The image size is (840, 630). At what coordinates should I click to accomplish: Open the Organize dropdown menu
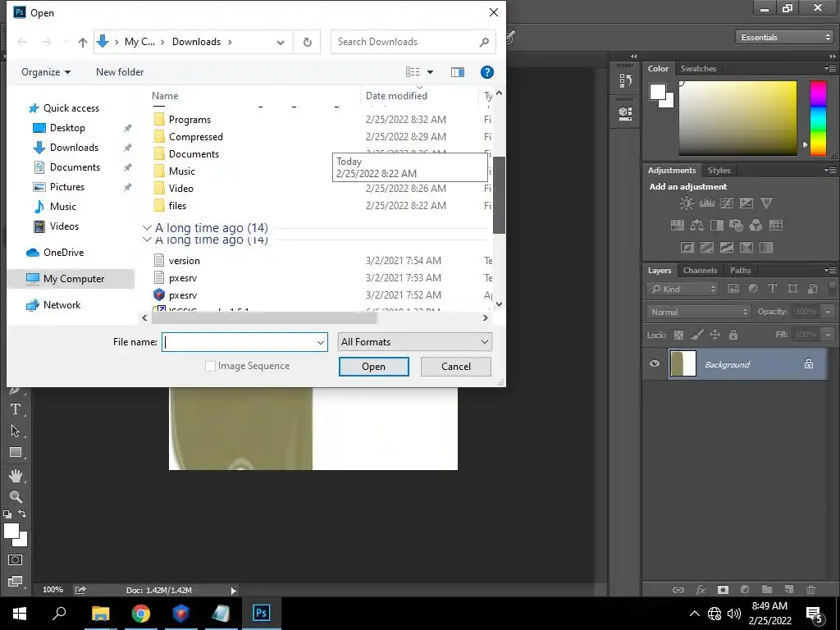[x=46, y=72]
